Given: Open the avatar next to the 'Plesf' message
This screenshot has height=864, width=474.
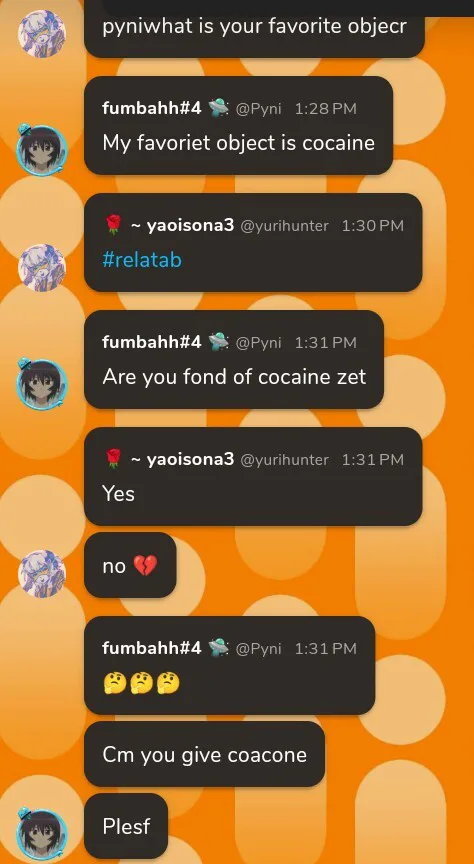Looking at the screenshot, I should coord(42,835).
